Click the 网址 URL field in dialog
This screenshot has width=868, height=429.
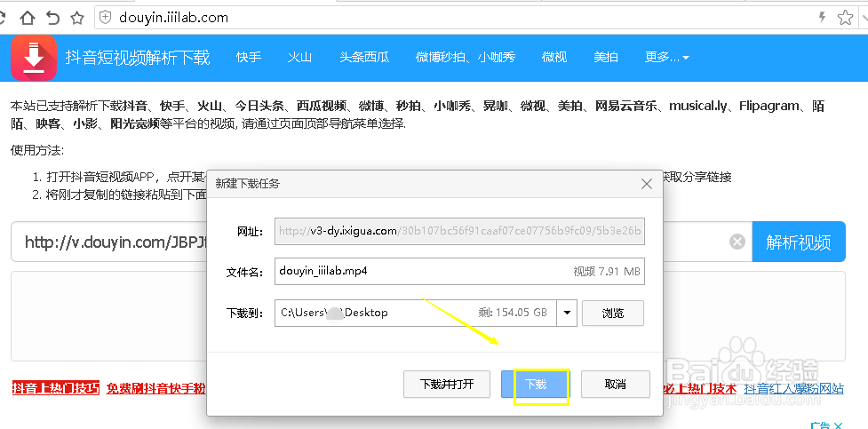459,232
